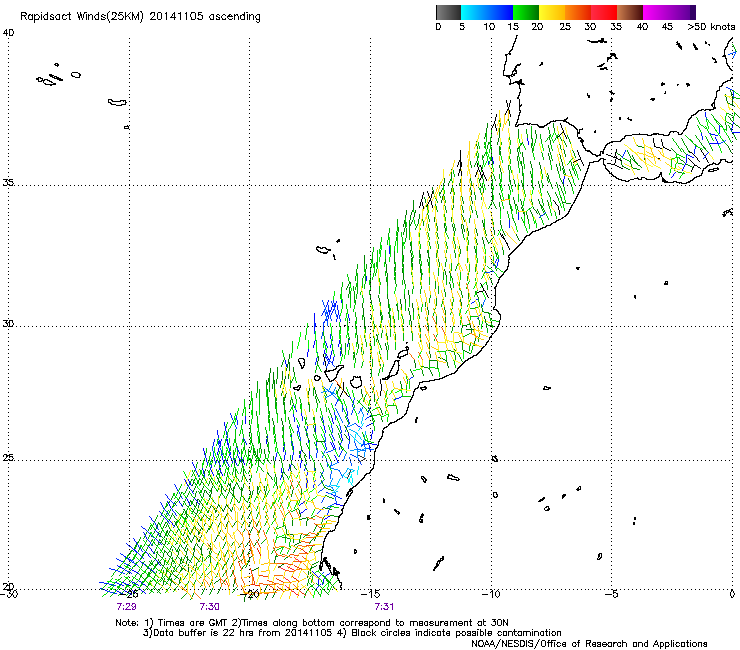Click the cyan-blue 5-15 knots legend swatch
This screenshot has height=650, width=740.
tap(487, 12)
